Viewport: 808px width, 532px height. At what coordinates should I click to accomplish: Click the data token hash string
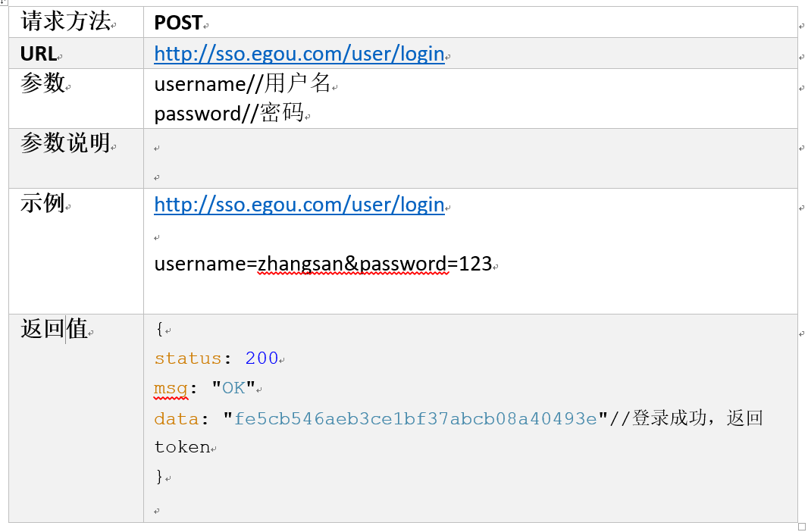pos(415,418)
